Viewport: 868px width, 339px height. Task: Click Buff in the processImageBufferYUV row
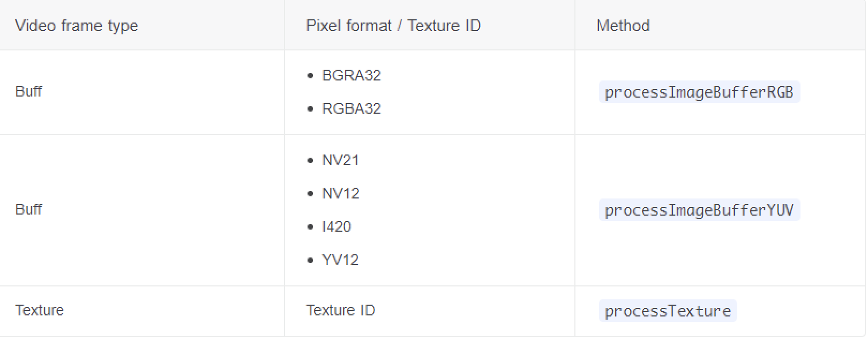[28, 209]
